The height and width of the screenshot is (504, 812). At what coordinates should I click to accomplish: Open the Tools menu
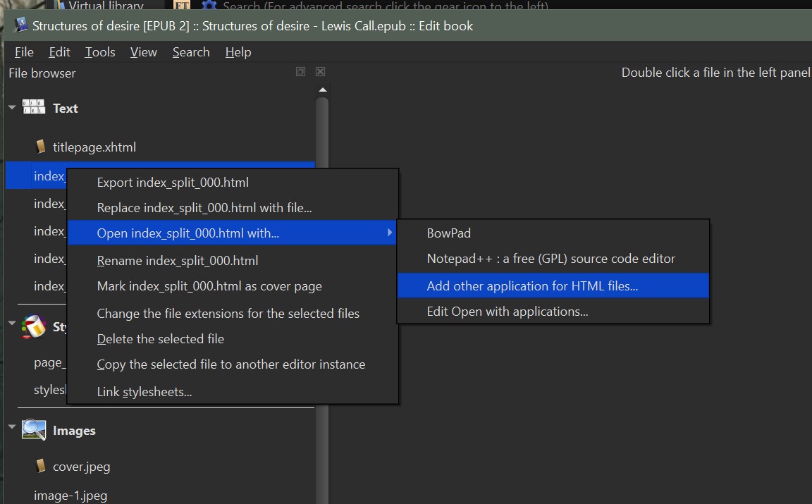tap(100, 52)
